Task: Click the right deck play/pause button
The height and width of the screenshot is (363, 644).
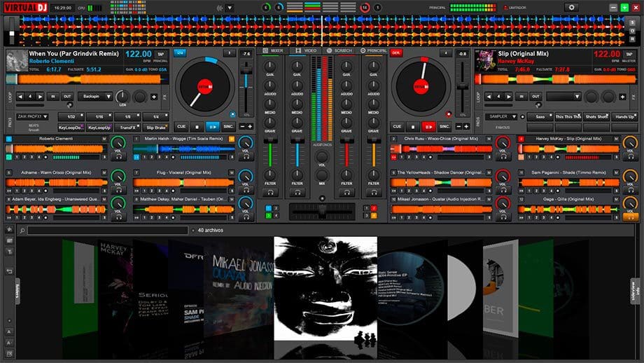Action: point(428,127)
